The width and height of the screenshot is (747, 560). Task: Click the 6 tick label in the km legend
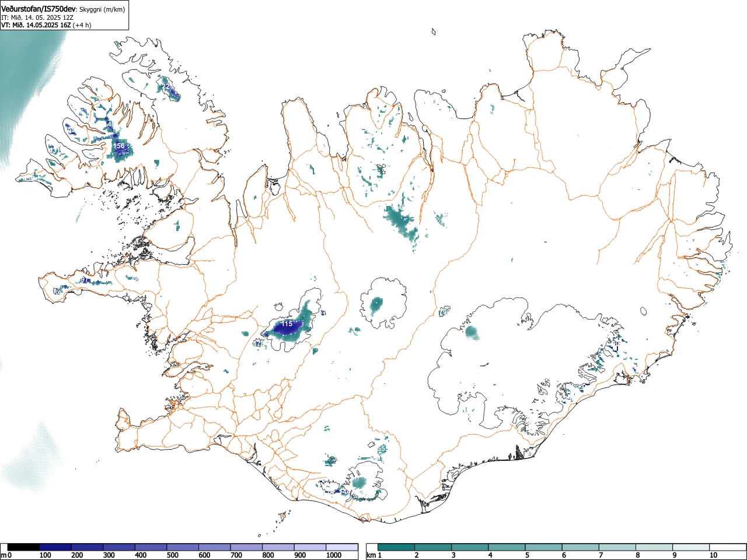(564, 555)
